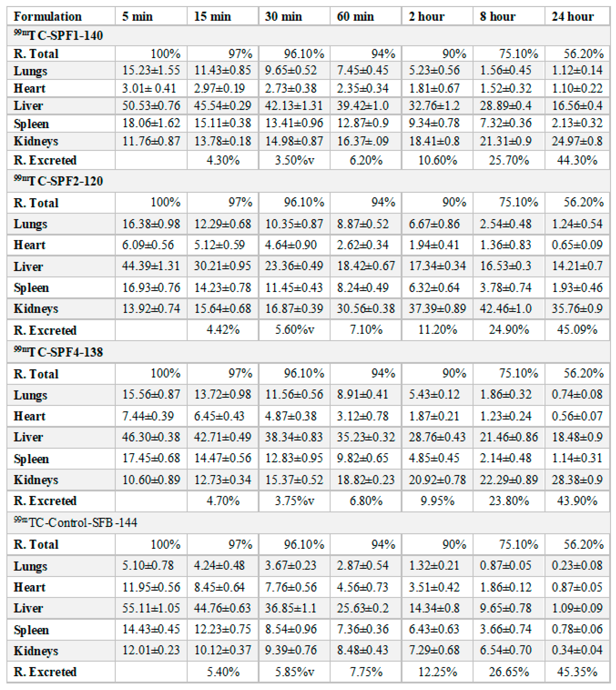Select the 99mTC-SPF4-138 section heading

coord(58,352)
